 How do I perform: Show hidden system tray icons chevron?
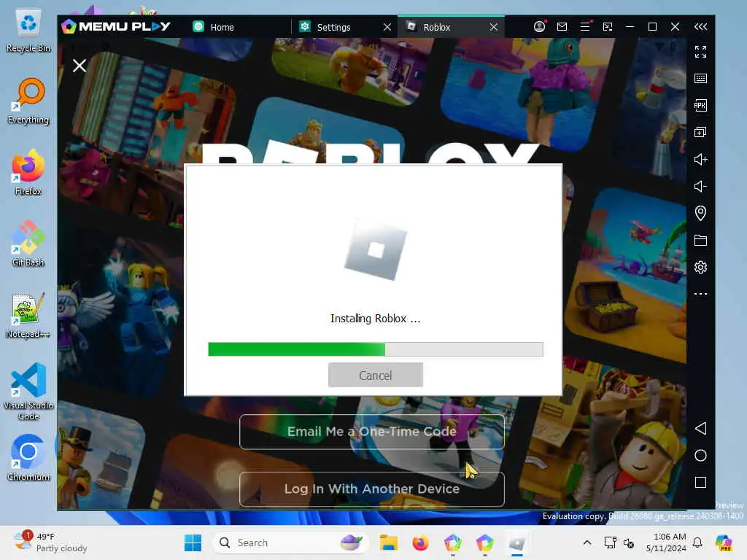tap(587, 542)
